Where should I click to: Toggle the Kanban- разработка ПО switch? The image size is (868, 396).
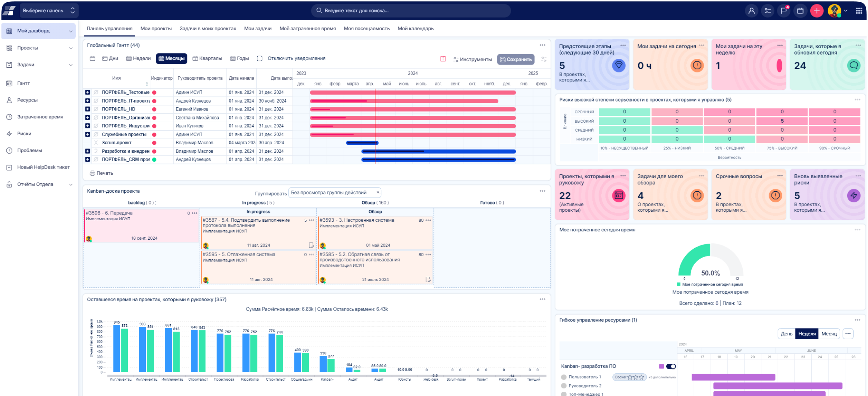pyautogui.click(x=671, y=366)
